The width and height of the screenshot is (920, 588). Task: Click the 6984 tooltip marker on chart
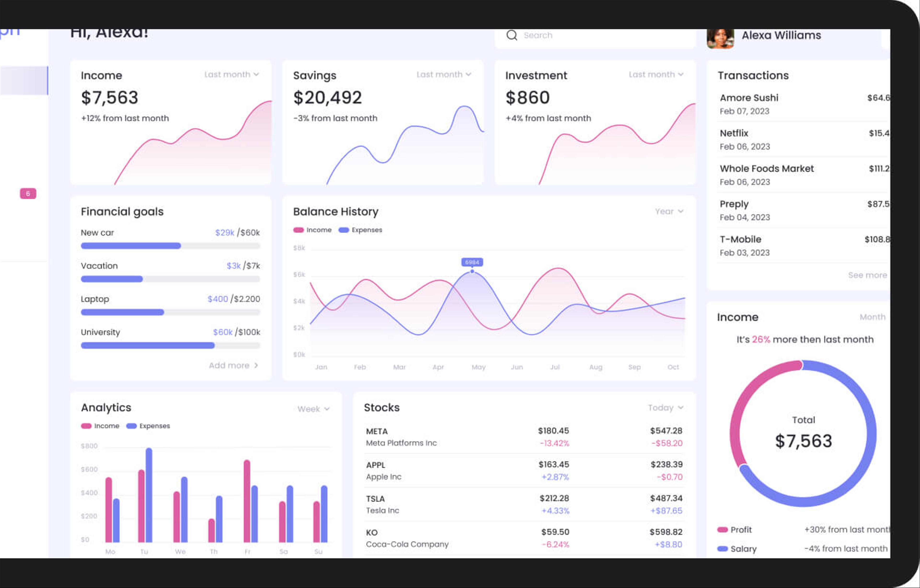[x=472, y=262]
